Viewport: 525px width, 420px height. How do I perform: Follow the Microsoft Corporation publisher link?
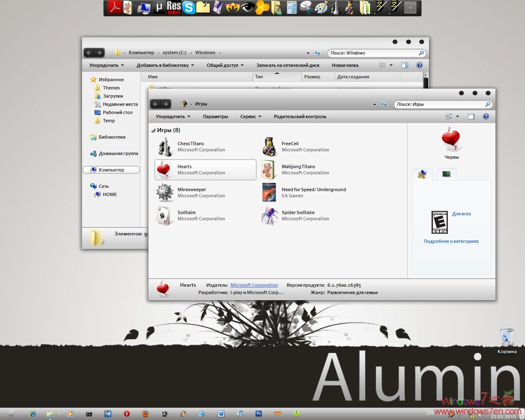tap(254, 285)
